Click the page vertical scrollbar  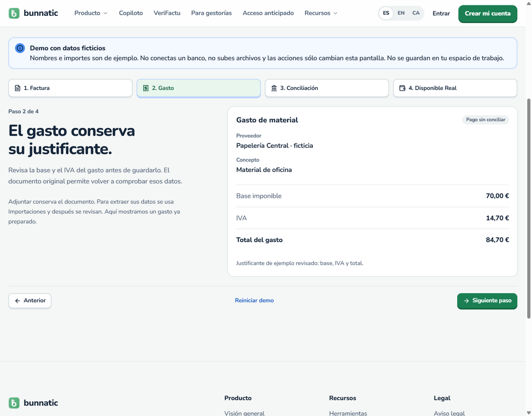click(529, 208)
